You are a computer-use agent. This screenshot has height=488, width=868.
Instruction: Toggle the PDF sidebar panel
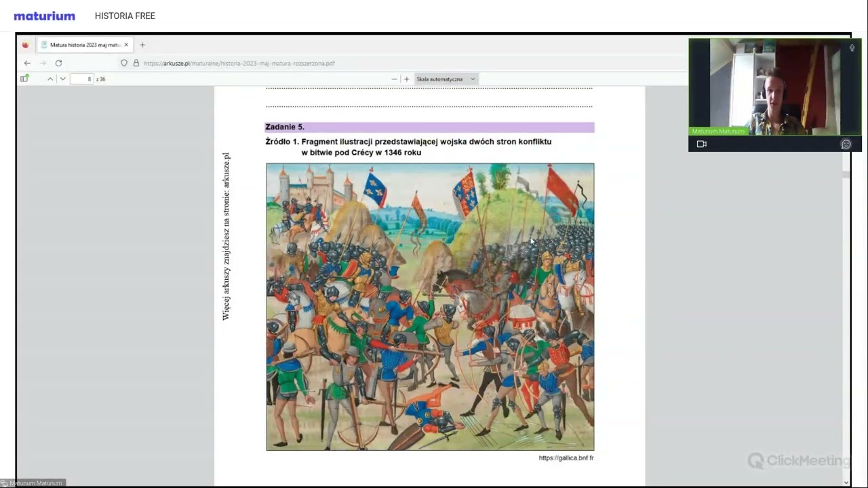[24, 79]
